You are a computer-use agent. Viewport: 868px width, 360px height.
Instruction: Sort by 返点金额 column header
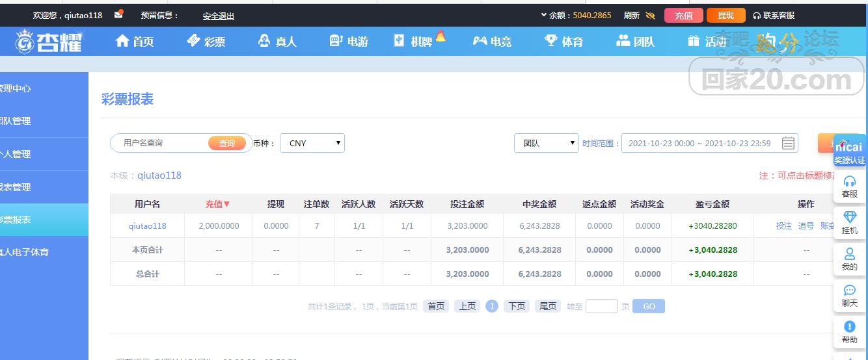599,204
